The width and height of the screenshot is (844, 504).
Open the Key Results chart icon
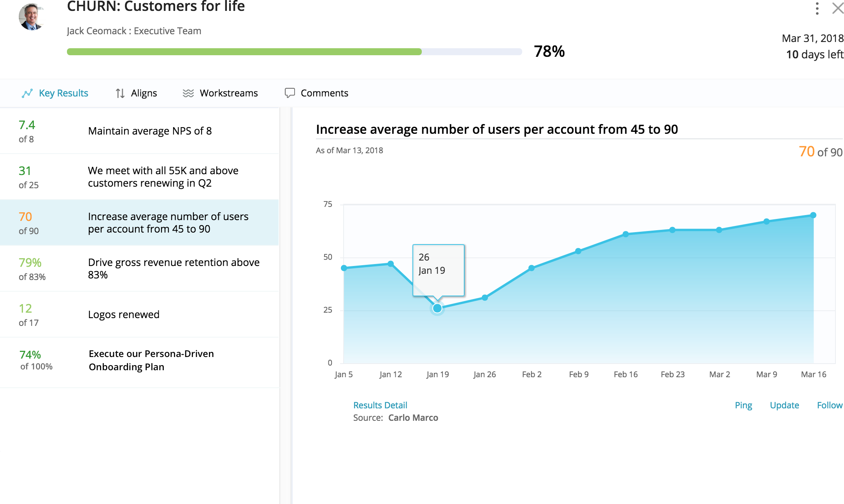tap(27, 93)
